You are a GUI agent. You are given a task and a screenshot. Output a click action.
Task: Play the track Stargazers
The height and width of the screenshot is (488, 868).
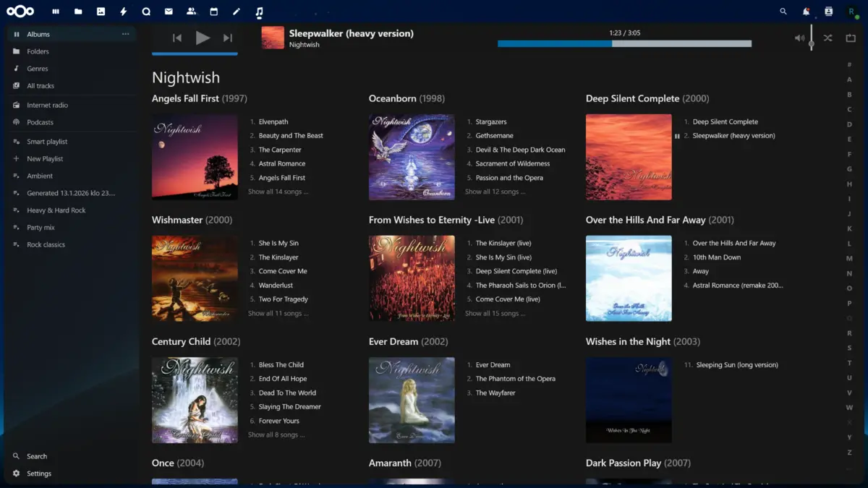point(491,122)
